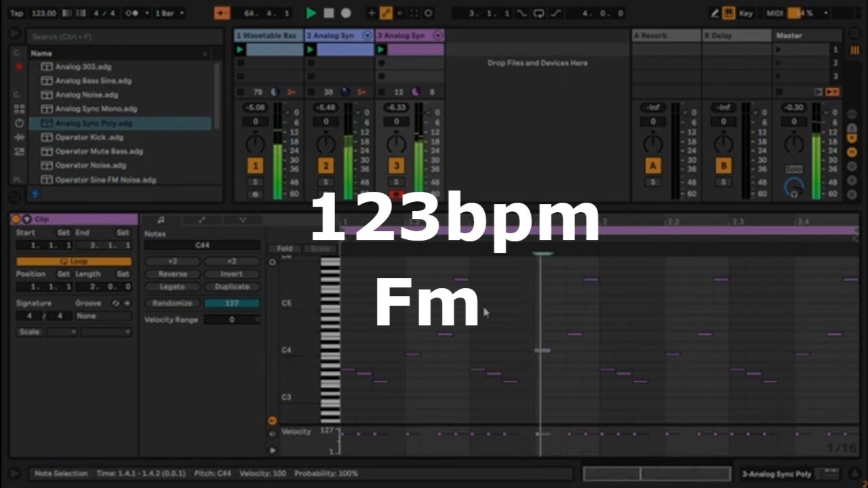Screen dimensions: 868x488
Task: Solo track 1 Wavetable Bas
Action: coord(256,182)
